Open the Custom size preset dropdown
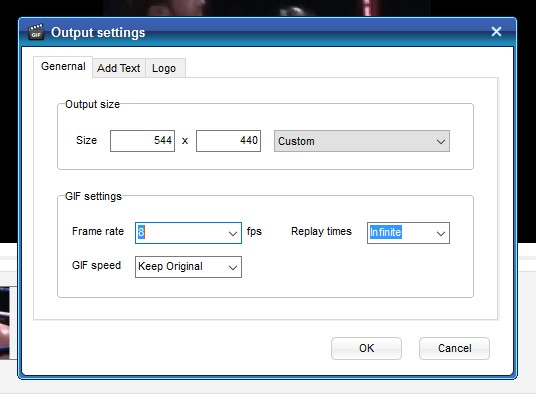The image size is (536, 394). coord(362,141)
